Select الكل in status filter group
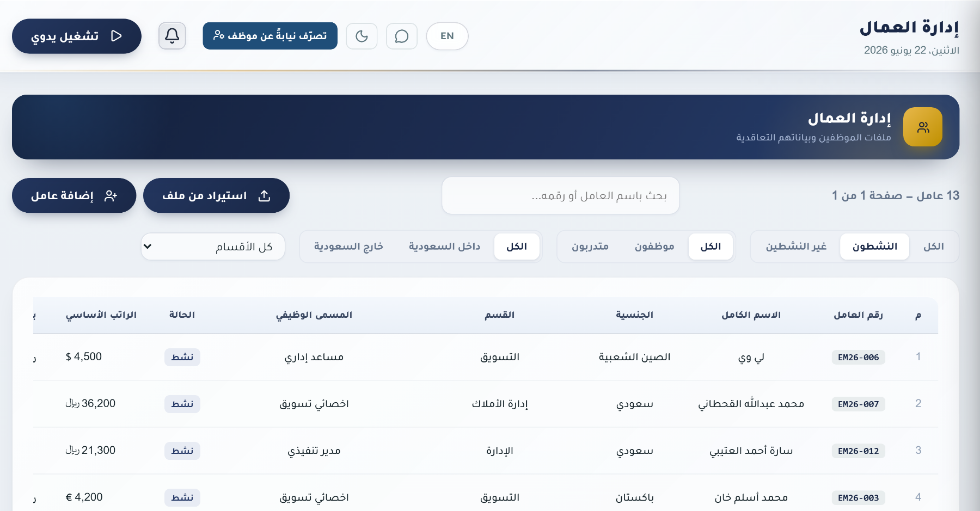Screen dimensions: 980x511 [933, 247]
